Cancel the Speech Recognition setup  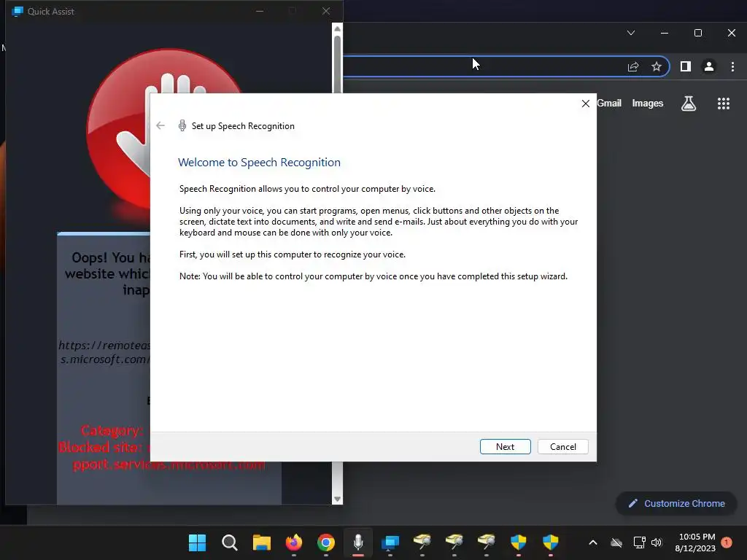tap(562, 447)
